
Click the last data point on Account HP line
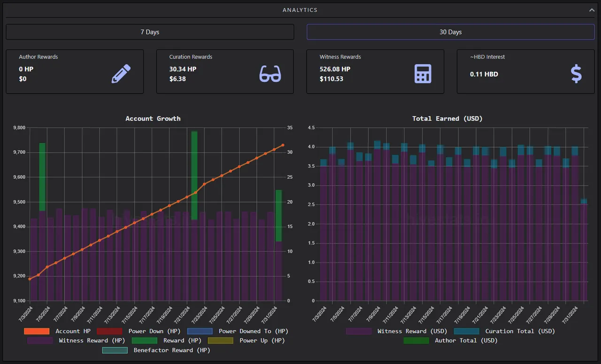283,145
